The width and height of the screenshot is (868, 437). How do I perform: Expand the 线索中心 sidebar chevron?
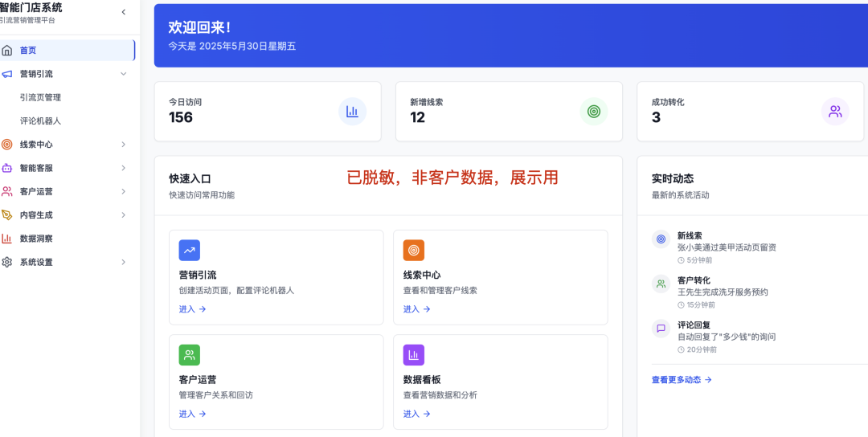point(124,145)
